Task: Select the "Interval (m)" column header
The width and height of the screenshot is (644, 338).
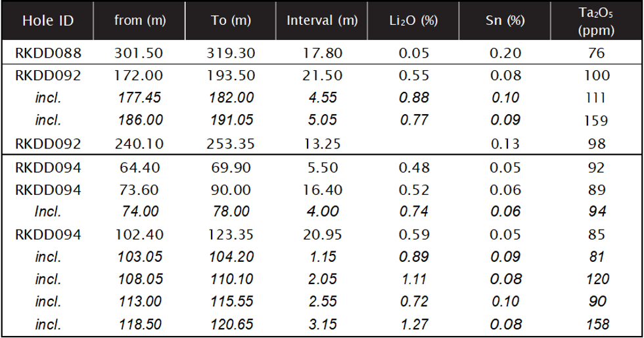Action: coord(322,20)
